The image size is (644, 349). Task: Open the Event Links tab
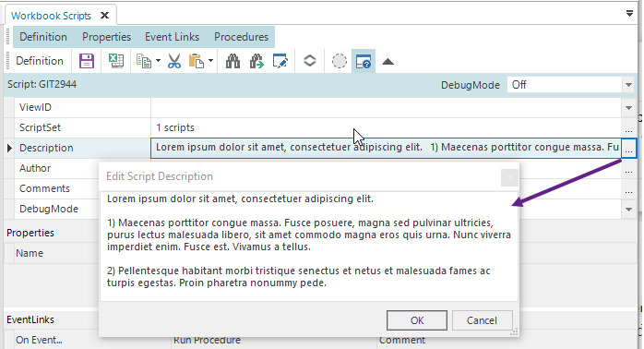(172, 37)
